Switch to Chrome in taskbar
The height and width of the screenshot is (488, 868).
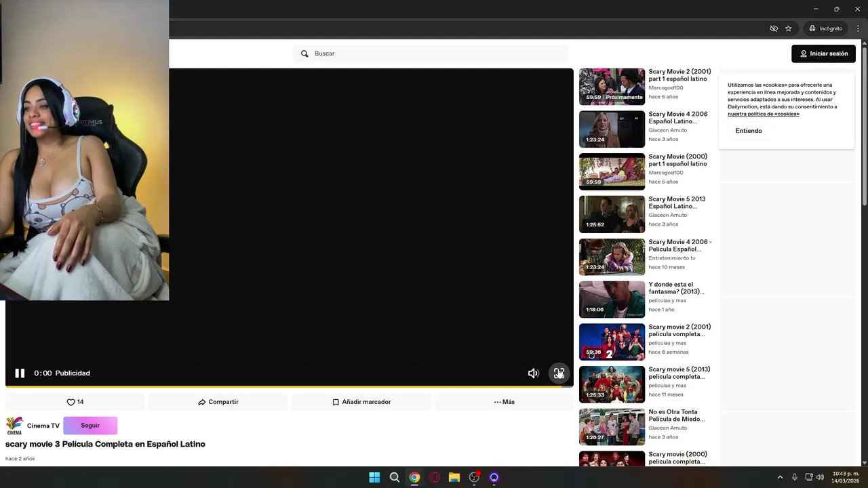(x=414, y=477)
